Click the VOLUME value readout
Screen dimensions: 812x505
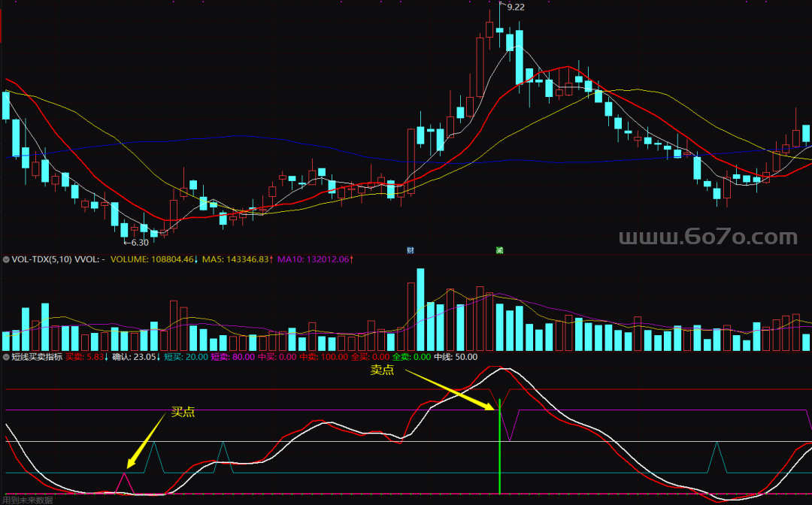[x=153, y=259]
